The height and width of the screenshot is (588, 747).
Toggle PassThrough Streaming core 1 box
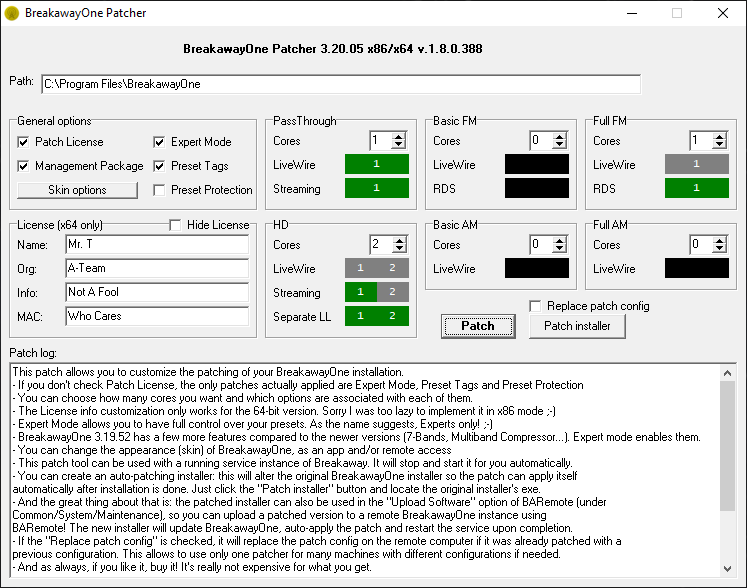(x=376, y=188)
